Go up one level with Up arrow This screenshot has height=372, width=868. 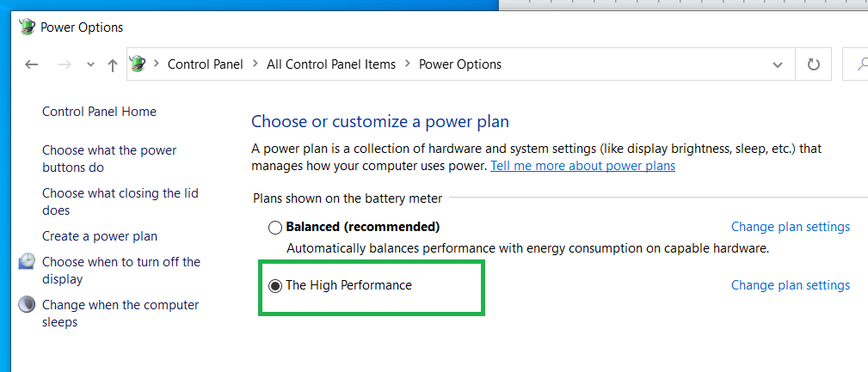click(113, 64)
